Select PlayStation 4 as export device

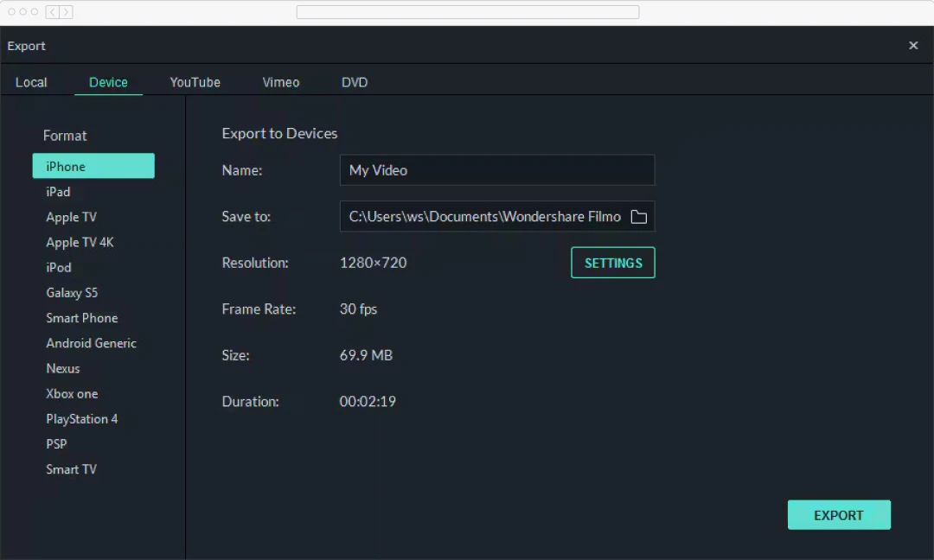(x=82, y=418)
